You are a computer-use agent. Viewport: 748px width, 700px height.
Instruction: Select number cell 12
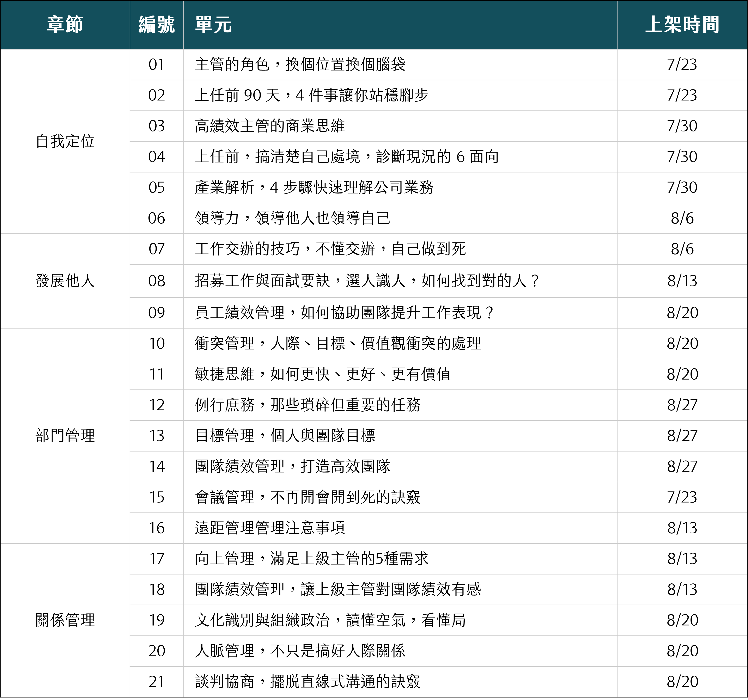tap(157, 405)
